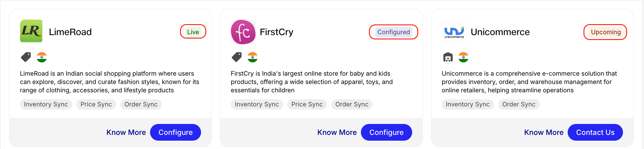The height and width of the screenshot is (149, 644).
Task: Click the India flag icon under Unicommerce
Action: [463, 57]
